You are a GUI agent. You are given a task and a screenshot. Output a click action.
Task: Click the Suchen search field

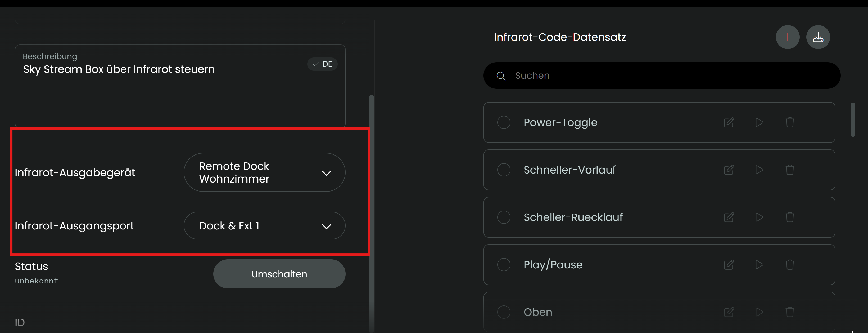(667, 76)
